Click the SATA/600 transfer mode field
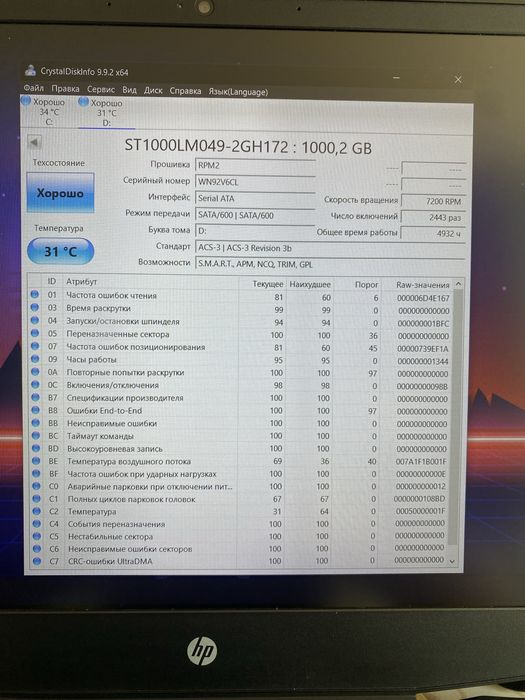This screenshot has width=525, height=700. 255,215
